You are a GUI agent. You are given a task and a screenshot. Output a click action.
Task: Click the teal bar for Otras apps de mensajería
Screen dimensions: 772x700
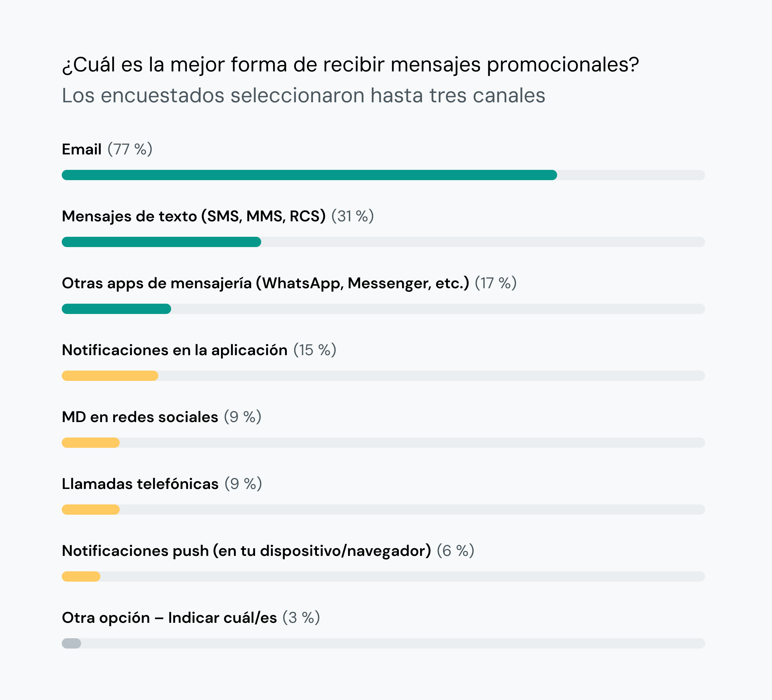tap(116, 309)
